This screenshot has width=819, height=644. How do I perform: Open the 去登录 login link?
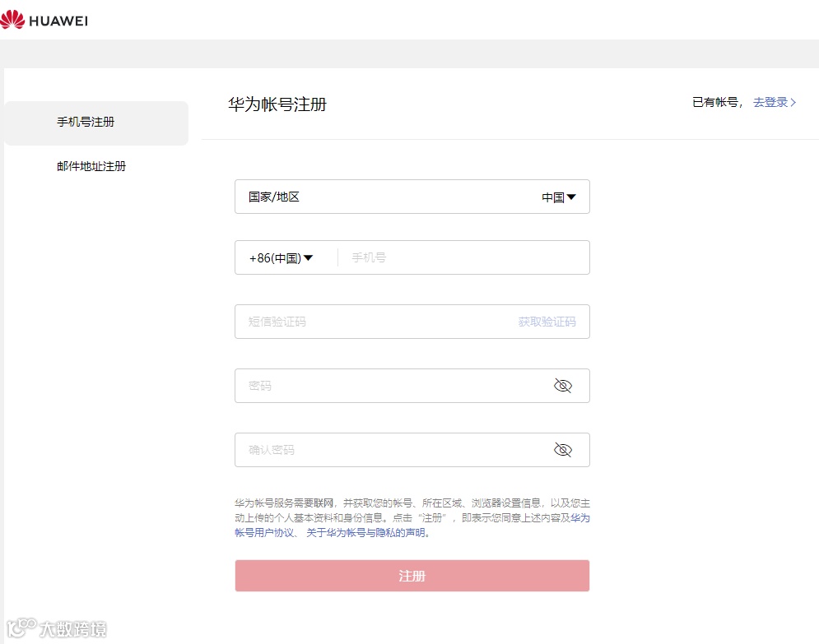pos(772,102)
